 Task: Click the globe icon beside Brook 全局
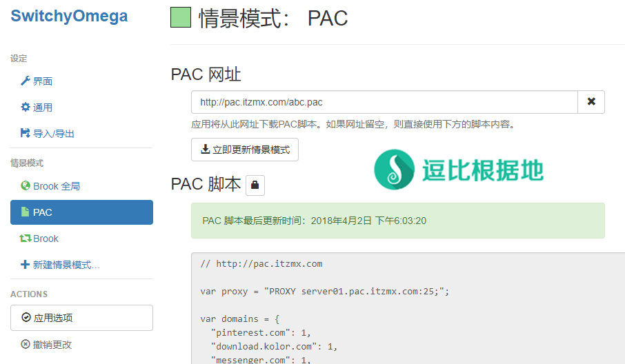pyautogui.click(x=26, y=186)
